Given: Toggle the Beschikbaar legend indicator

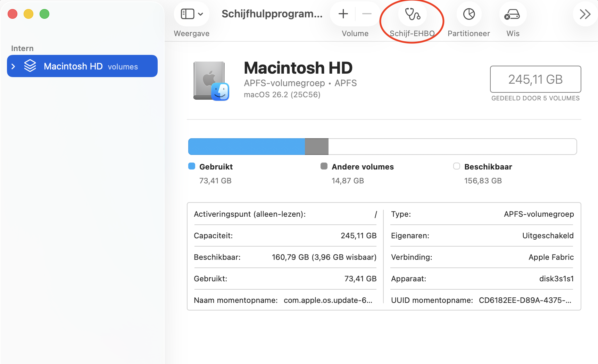Looking at the screenshot, I should tap(457, 166).
